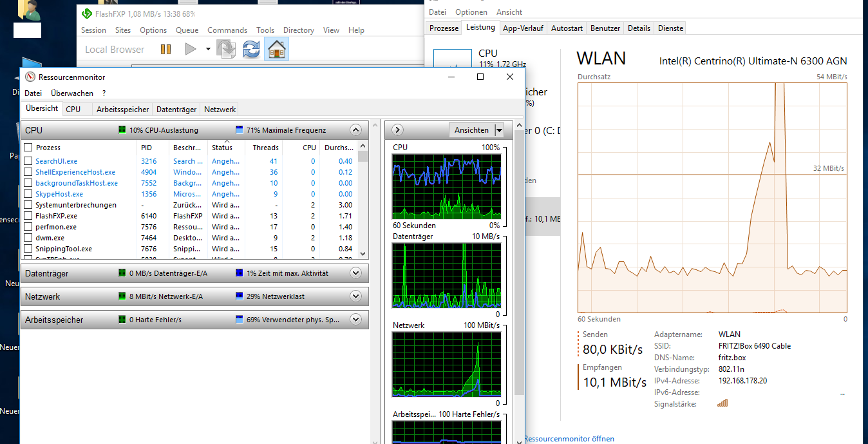This screenshot has height=444, width=868.
Task: Tick the FlashFXP.exe process checkbox
Action: [28, 216]
